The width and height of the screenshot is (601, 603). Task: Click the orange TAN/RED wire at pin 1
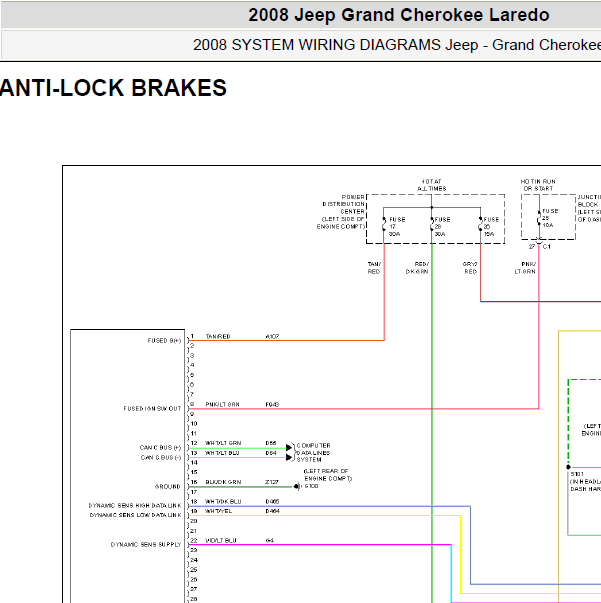coord(286,340)
